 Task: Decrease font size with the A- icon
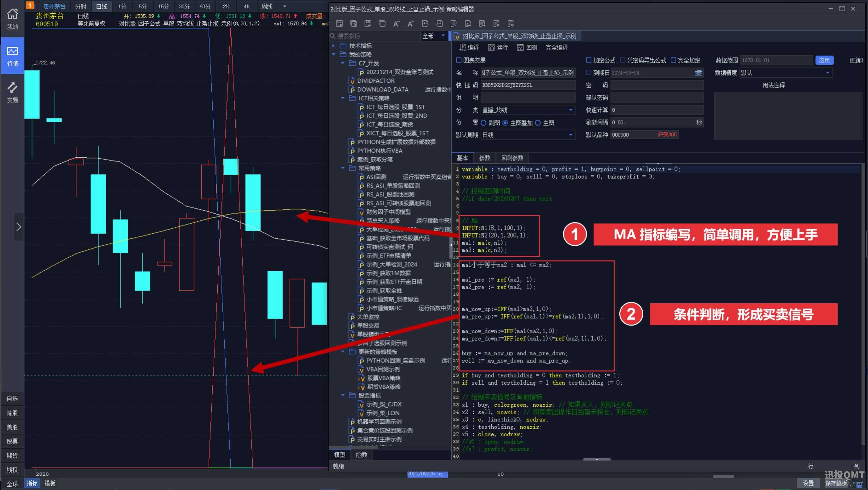[396, 23]
